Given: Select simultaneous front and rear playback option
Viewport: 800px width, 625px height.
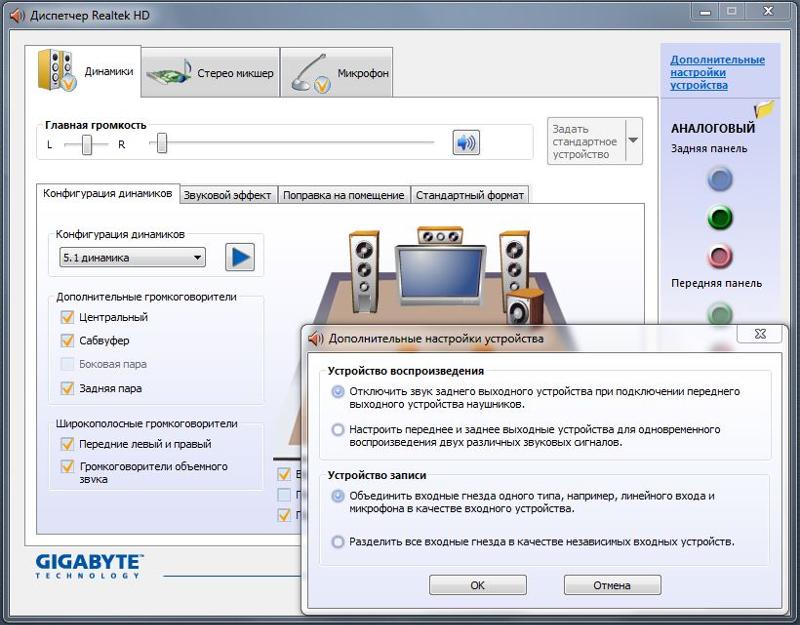Looking at the screenshot, I should pyautogui.click(x=338, y=430).
